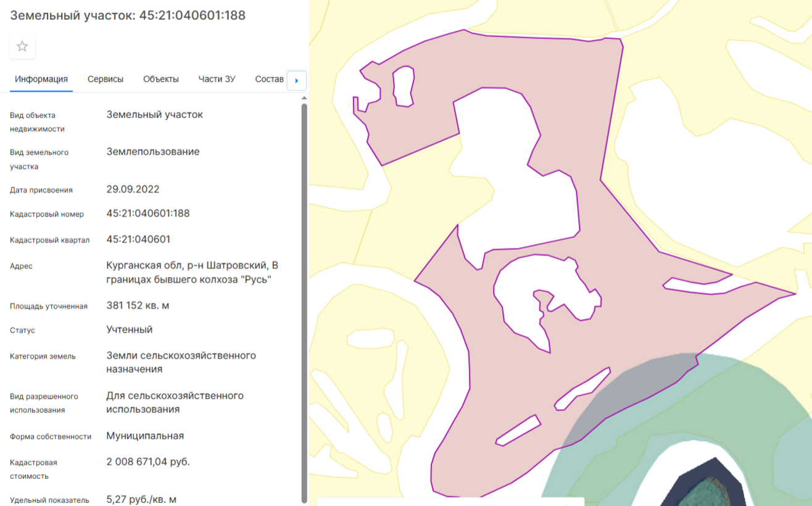Viewport: 812px width, 506px height.
Task: Click the status value Учтенный
Action: click(x=130, y=330)
